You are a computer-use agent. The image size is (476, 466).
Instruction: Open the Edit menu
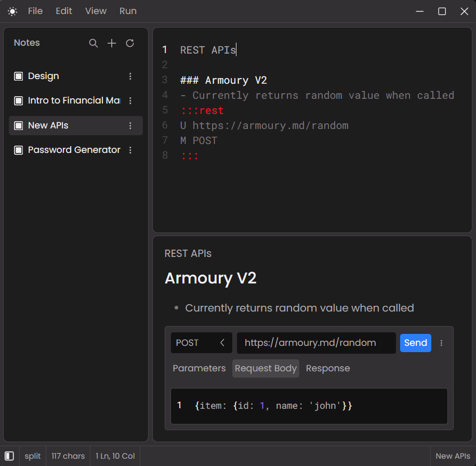(x=64, y=11)
